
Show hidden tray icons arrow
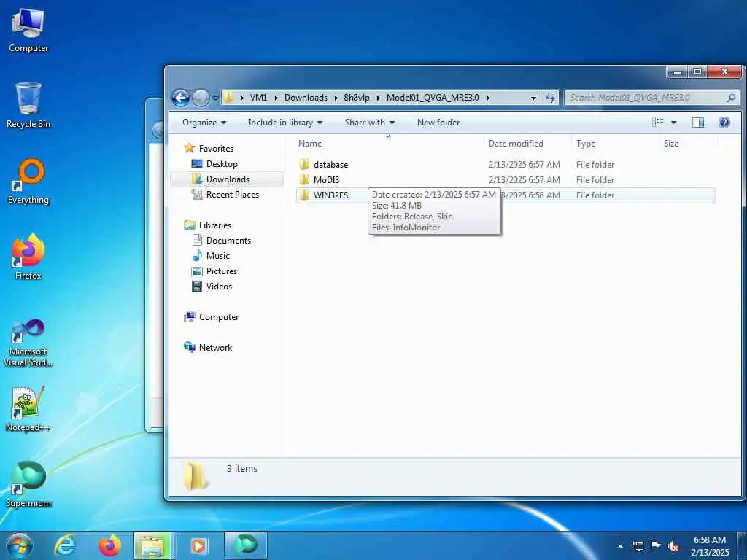620,547
